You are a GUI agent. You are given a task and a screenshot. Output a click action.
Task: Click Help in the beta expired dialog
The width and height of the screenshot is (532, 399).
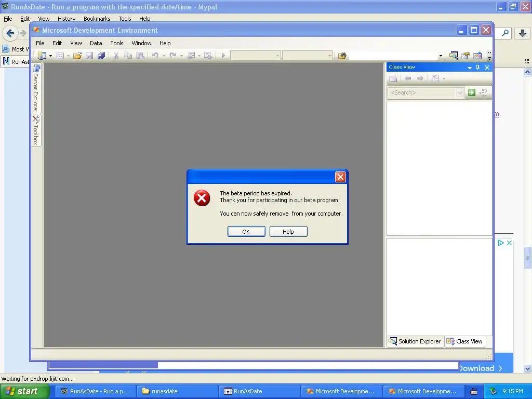click(x=288, y=231)
